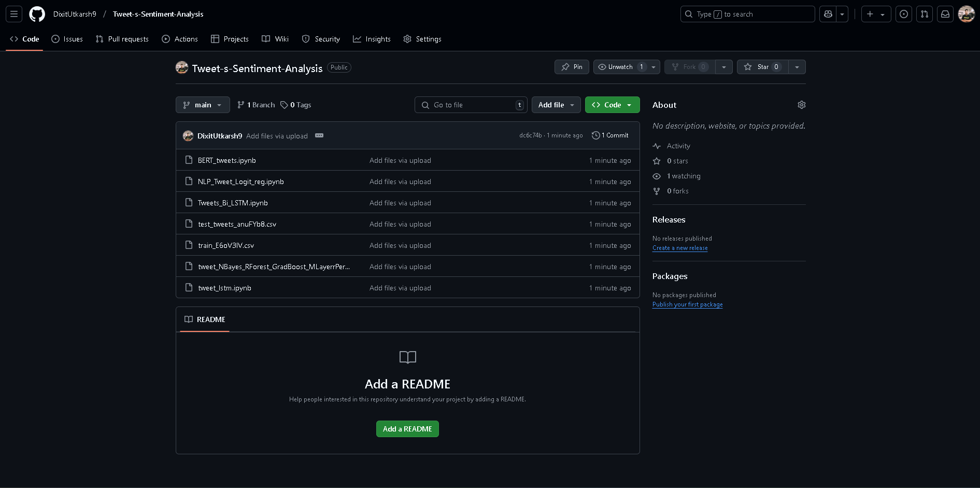Open the tweet_NBayes_RForest_GradBoost notebook file

274,267
